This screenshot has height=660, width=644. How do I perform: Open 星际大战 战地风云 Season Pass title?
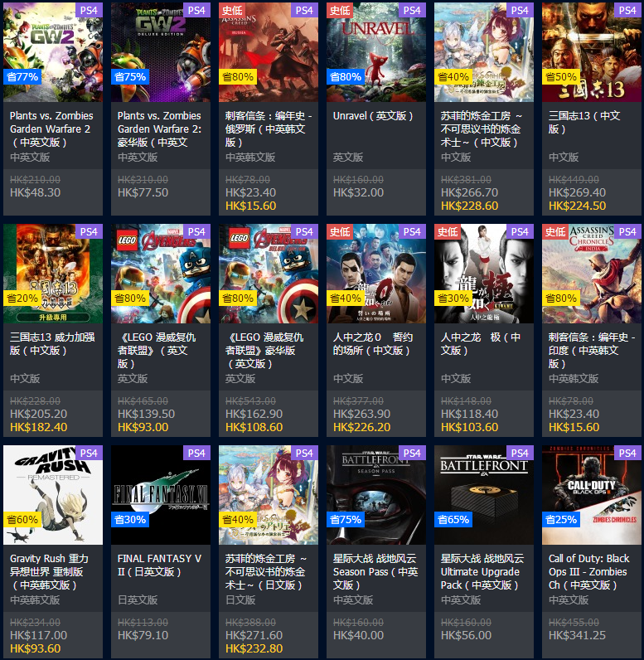[x=375, y=571]
